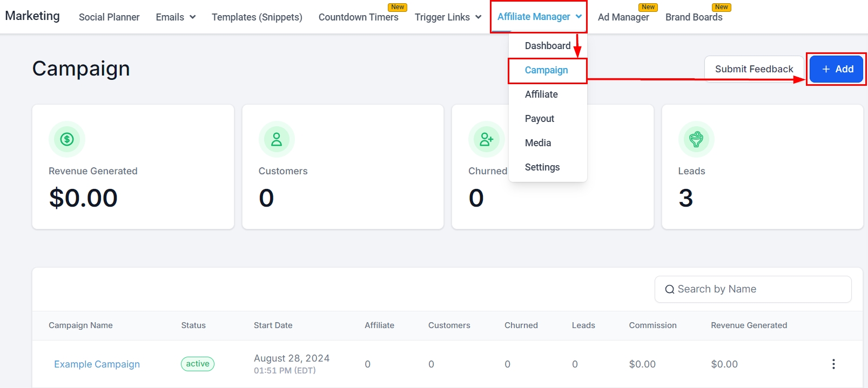Viewport: 868px width, 388px height.
Task: Switch to the Social Planner tab
Action: pos(109,17)
